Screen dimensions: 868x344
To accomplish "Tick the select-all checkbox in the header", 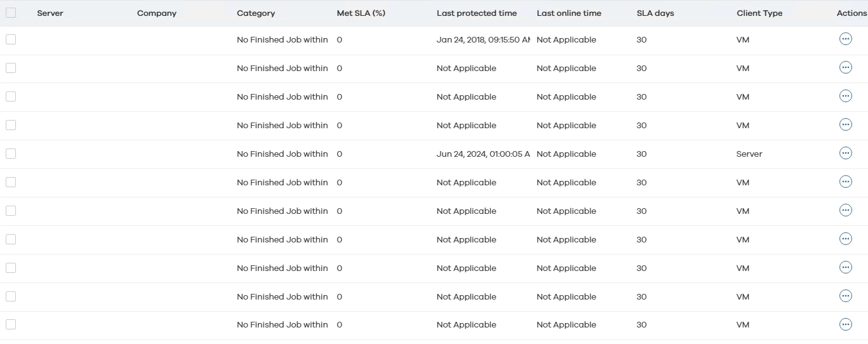I will 11,13.
